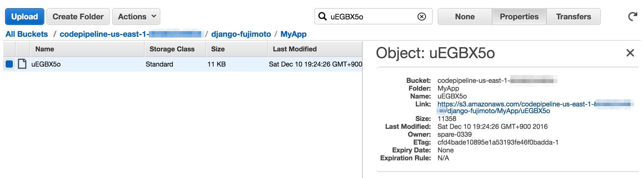The height and width of the screenshot is (178, 644).
Task: Sort by the Size column header
Action: click(217, 49)
